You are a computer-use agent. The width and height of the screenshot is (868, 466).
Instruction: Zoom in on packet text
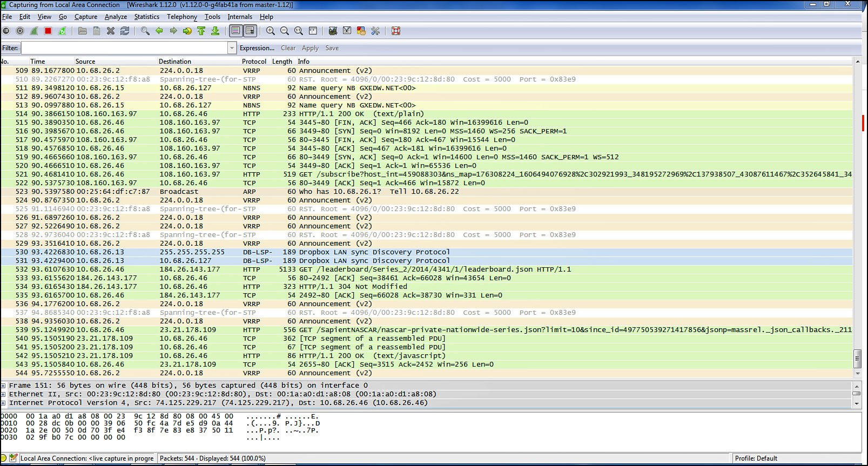(x=271, y=31)
